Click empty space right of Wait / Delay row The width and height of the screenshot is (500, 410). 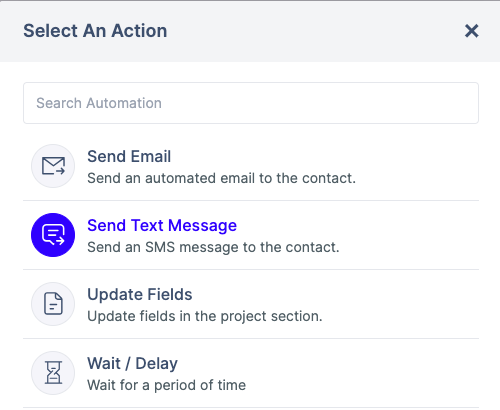tap(363, 373)
